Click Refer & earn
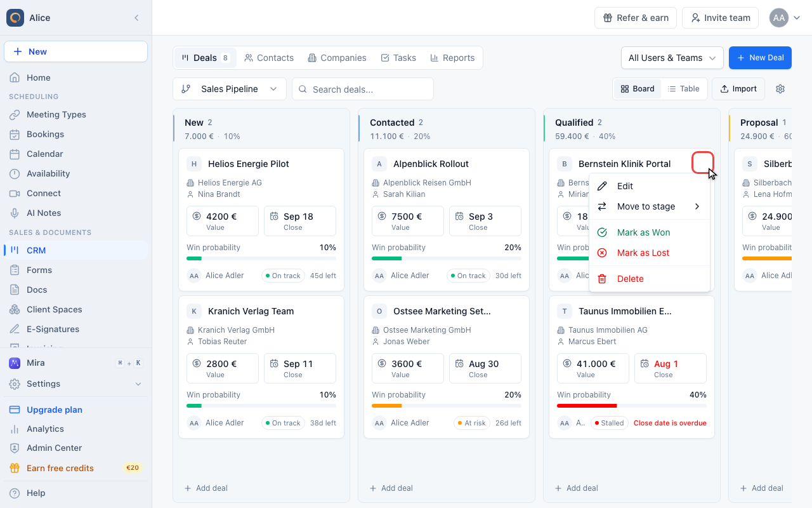The height and width of the screenshot is (508, 812). click(636, 18)
